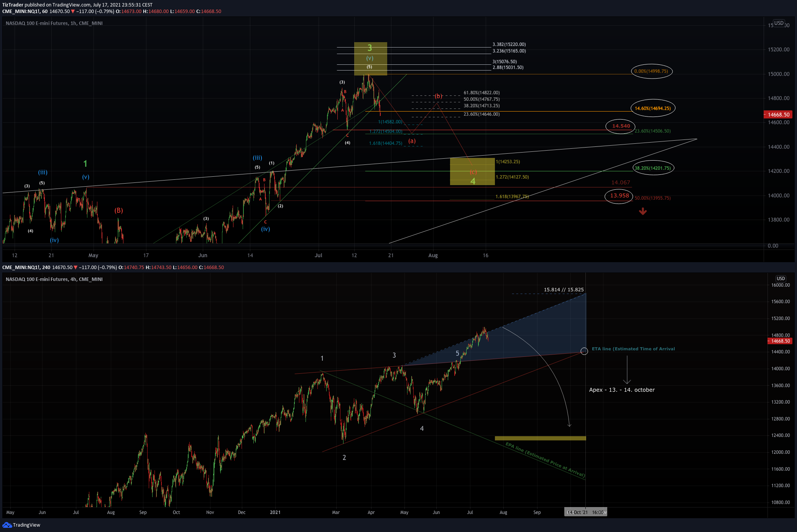Click the red '(a)' wave label
This screenshot has width=797, height=532.
pyautogui.click(x=412, y=141)
